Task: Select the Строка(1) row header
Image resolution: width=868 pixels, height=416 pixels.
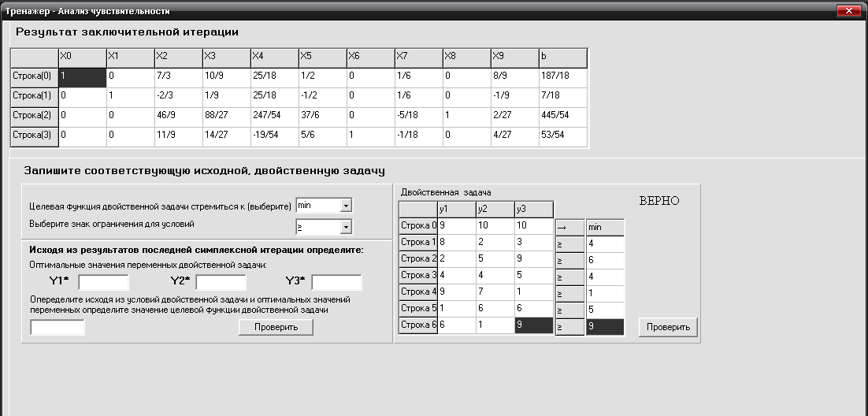Action: point(35,98)
